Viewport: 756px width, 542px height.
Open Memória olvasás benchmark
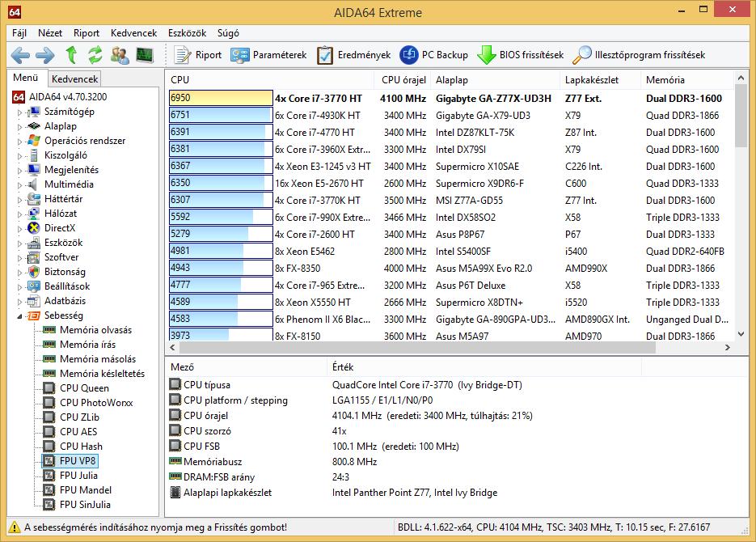pyautogui.click(x=95, y=330)
